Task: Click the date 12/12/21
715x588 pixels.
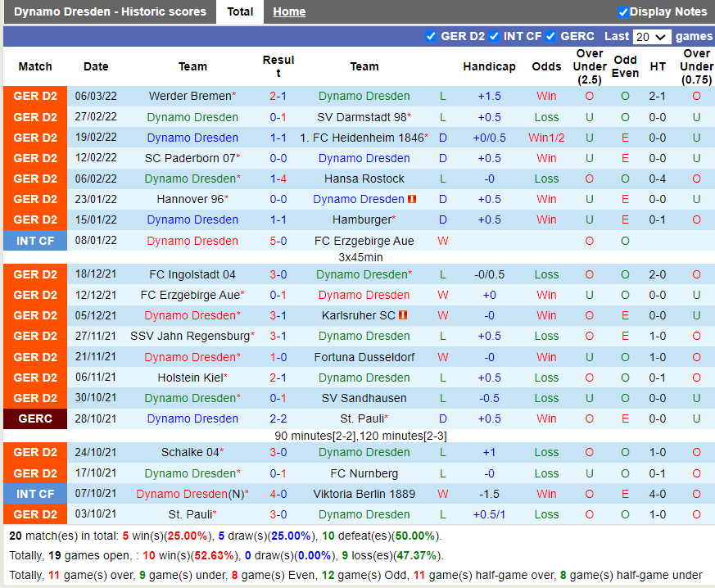Action: pyautogui.click(x=96, y=295)
